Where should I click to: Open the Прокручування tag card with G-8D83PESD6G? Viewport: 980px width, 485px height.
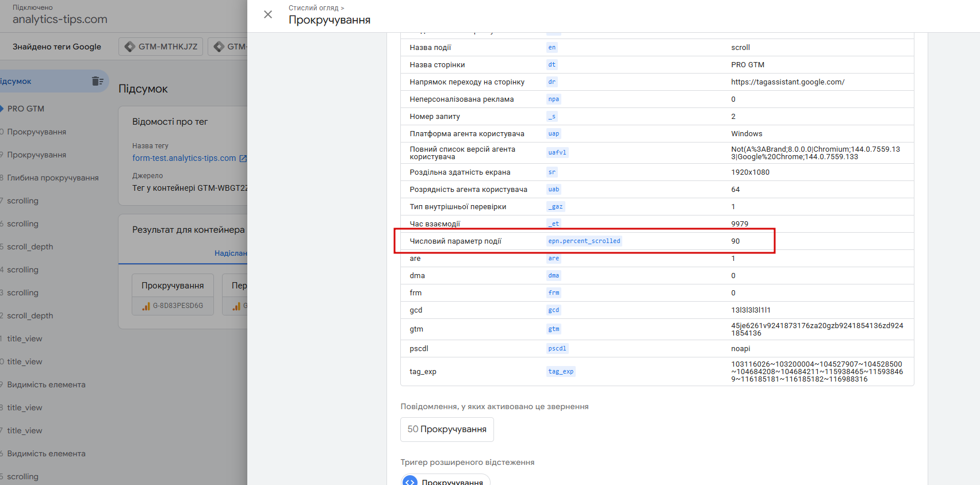click(173, 294)
